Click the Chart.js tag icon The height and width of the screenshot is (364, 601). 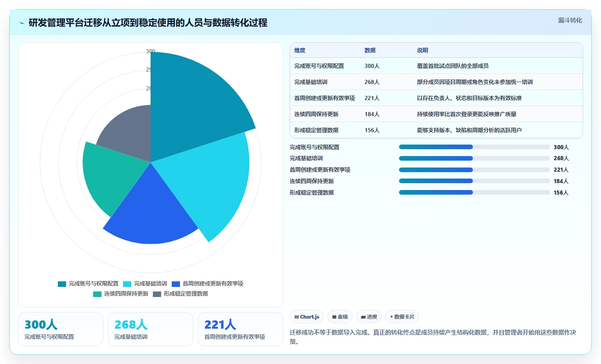click(297, 317)
